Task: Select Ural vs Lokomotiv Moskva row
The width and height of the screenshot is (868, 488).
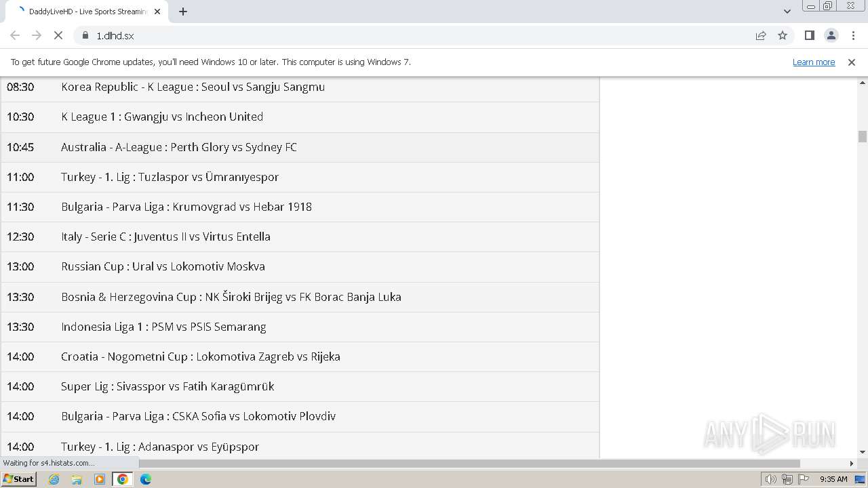Action: tap(300, 266)
